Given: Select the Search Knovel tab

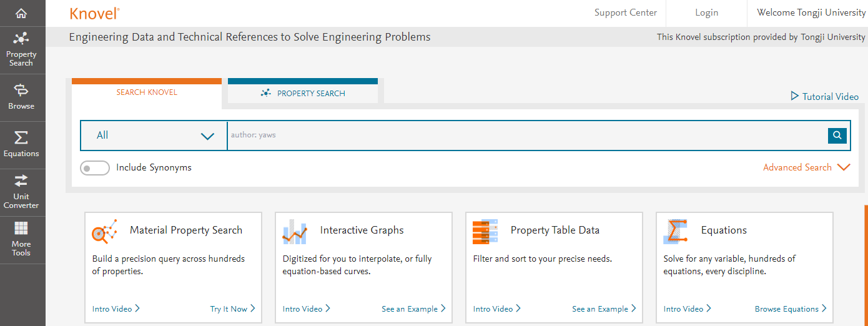Looking at the screenshot, I should point(147,92).
